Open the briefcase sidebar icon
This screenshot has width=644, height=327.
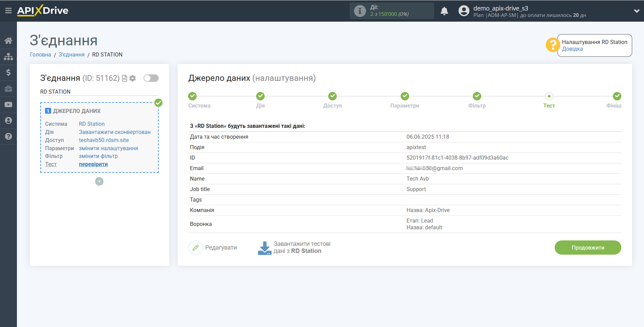[8, 89]
